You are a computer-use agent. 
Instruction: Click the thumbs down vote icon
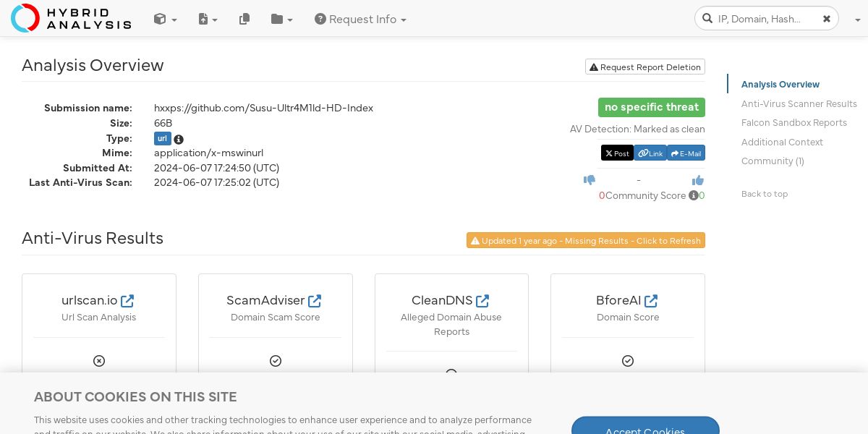coord(590,180)
